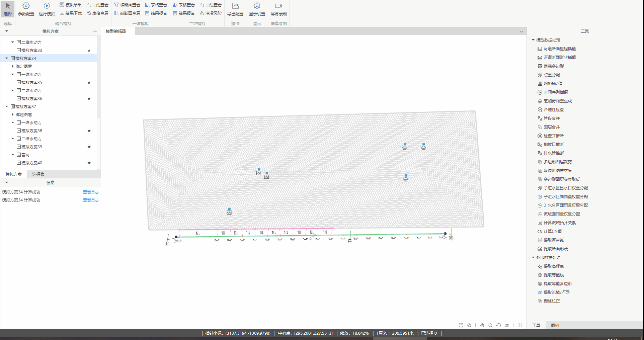Screen dimensions: 644x340
Task: Click second 查看日志 link
Action: (91, 200)
